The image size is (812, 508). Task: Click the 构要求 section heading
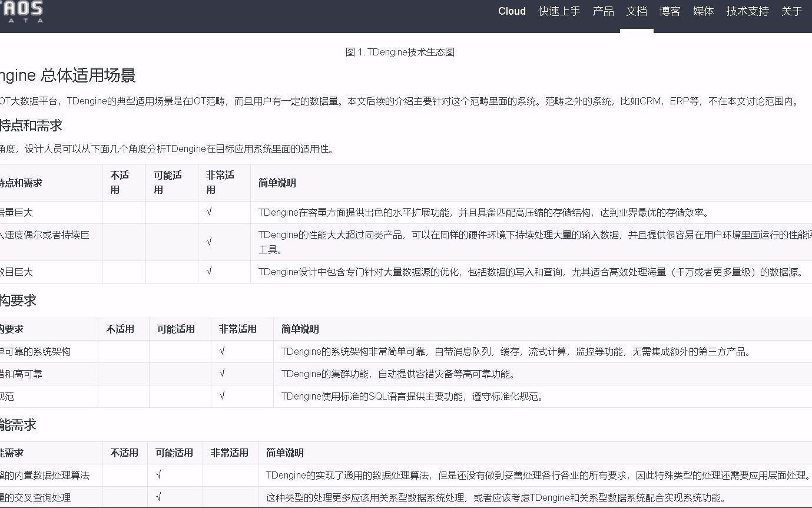(18, 301)
